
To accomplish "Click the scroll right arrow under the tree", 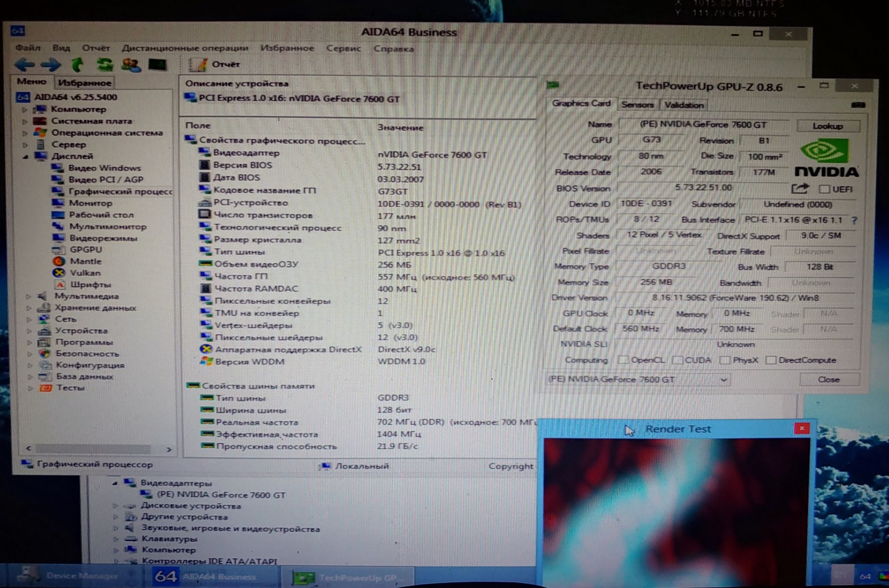I will pos(169,449).
